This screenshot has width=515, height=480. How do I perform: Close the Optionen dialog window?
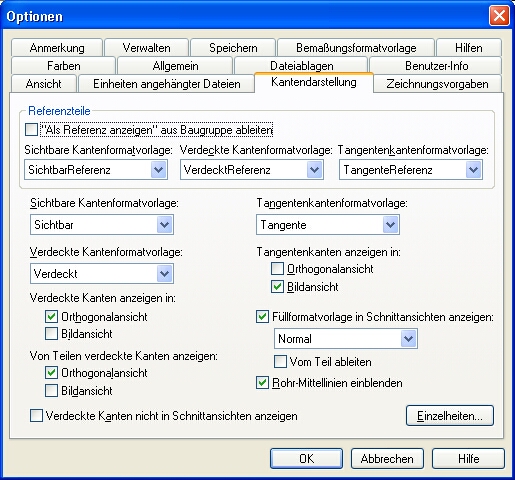click(x=499, y=16)
